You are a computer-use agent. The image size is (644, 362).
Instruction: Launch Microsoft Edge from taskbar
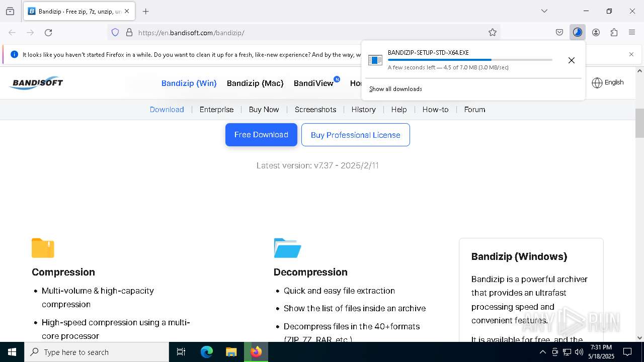(207, 352)
